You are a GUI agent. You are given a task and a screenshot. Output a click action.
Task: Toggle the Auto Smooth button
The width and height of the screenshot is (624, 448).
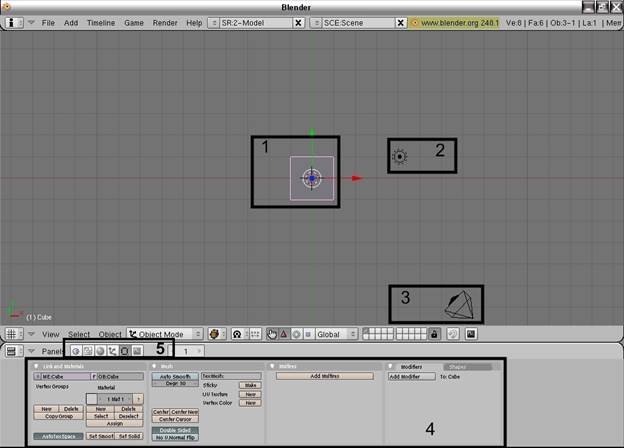click(x=175, y=376)
